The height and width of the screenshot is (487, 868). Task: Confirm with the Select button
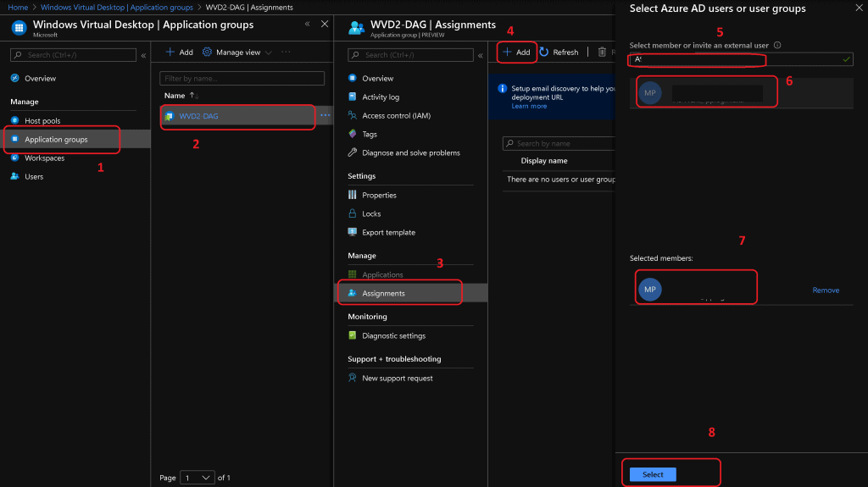[x=653, y=475]
